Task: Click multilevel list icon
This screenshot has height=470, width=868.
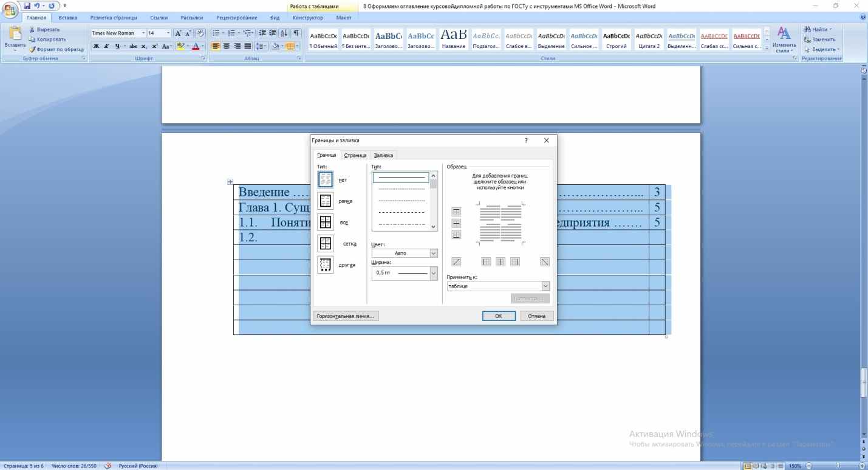Action: click(x=247, y=33)
